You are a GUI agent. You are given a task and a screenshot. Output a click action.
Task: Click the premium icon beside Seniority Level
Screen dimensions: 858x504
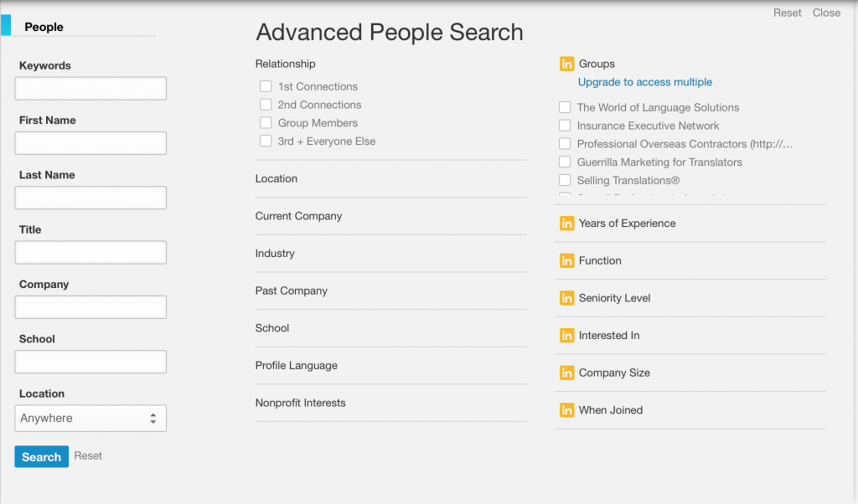click(566, 298)
